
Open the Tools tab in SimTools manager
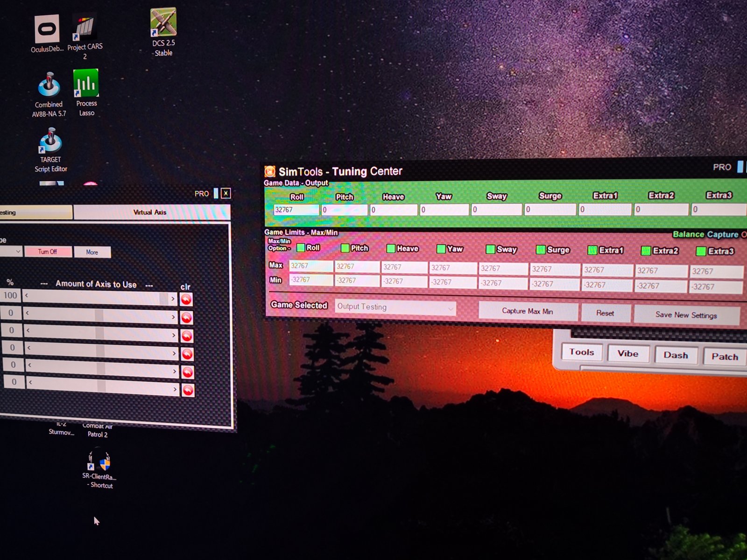[x=582, y=352]
